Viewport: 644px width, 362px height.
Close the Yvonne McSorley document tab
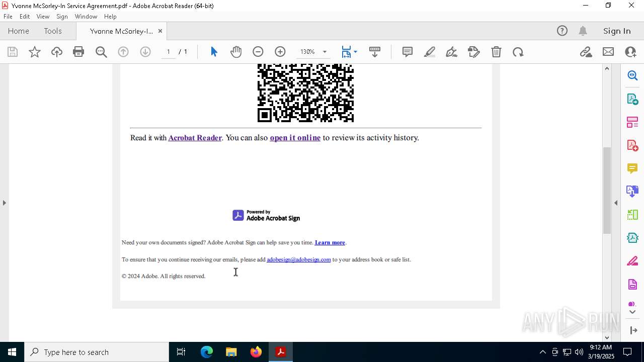tap(160, 31)
